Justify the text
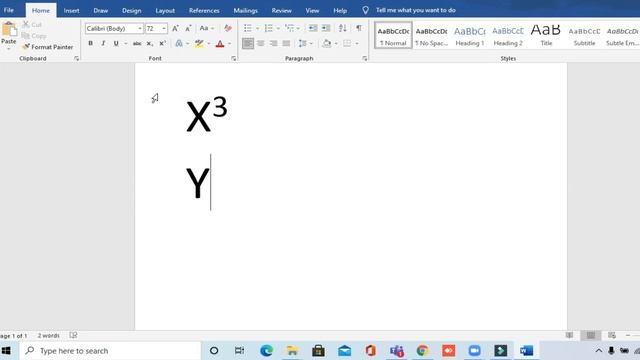Viewport: 640px width, 360px height. [287, 43]
